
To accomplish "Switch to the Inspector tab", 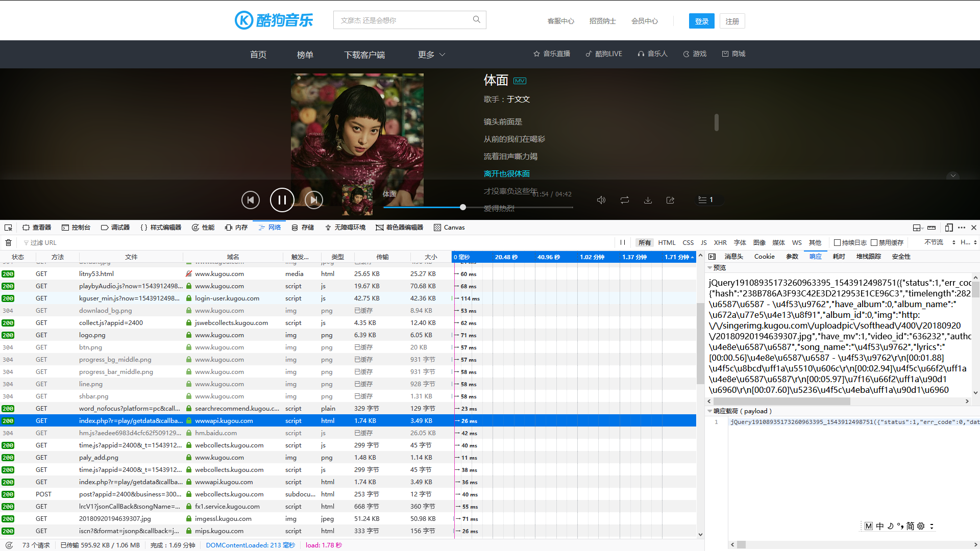I will coord(37,228).
